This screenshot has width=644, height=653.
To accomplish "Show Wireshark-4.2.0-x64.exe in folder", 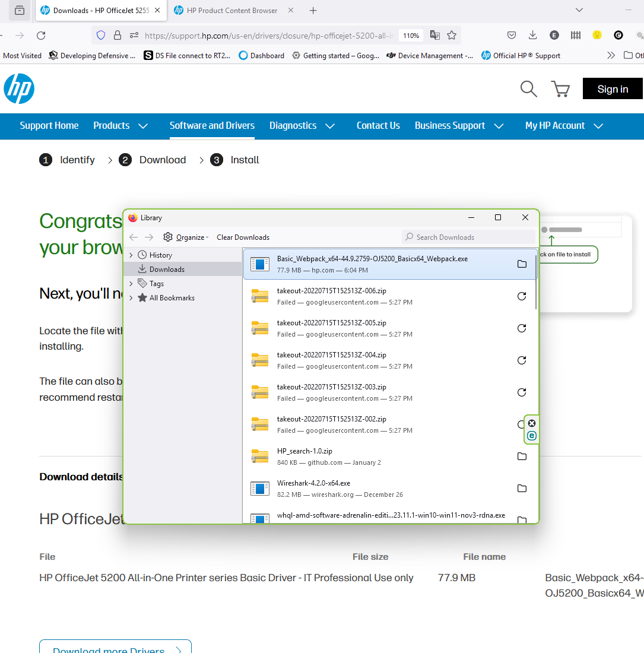I will (x=522, y=489).
